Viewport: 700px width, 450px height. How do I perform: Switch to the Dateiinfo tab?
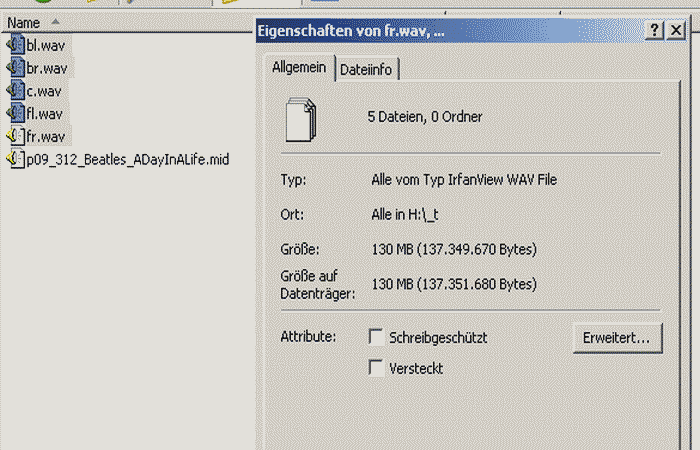[368, 69]
